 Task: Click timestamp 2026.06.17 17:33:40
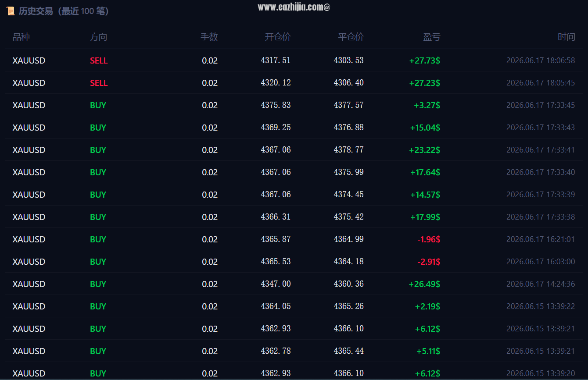pos(541,172)
